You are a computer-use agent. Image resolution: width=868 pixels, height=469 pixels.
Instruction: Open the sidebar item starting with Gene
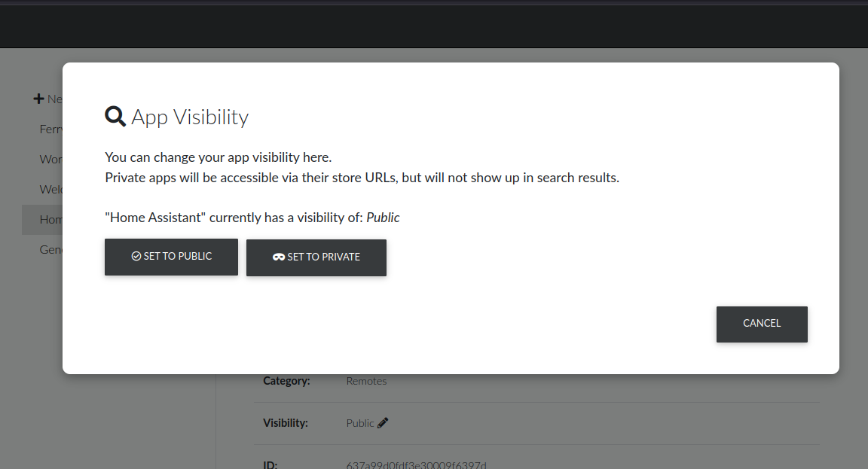pos(50,249)
